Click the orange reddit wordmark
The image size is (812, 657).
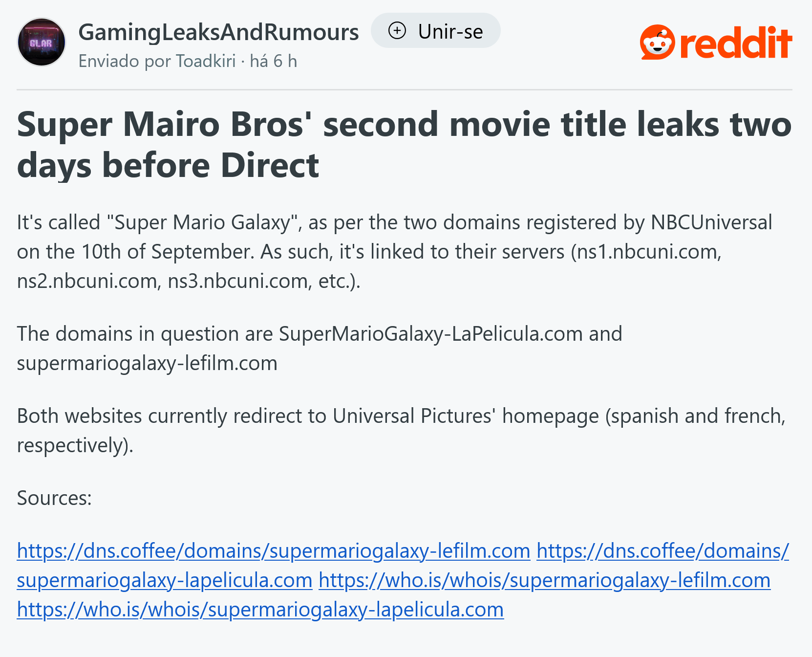click(x=736, y=43)
